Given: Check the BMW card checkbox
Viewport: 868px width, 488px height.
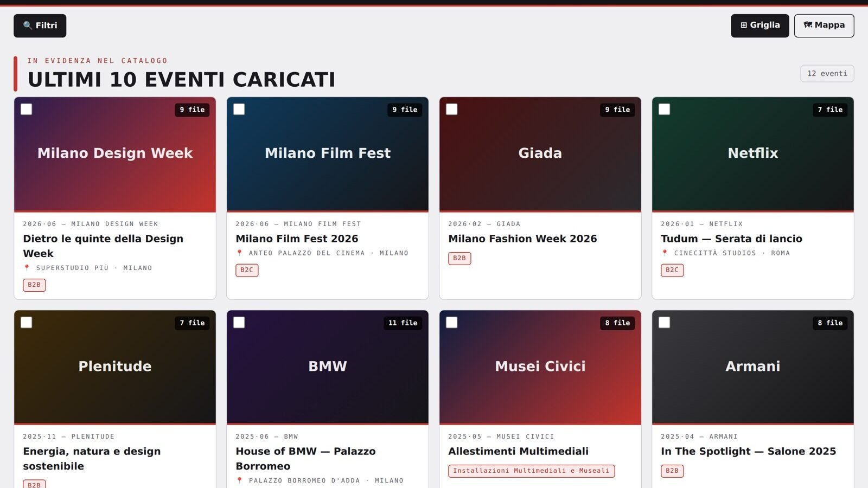Looking at the screenshot, I should click(x=239, y=322).
